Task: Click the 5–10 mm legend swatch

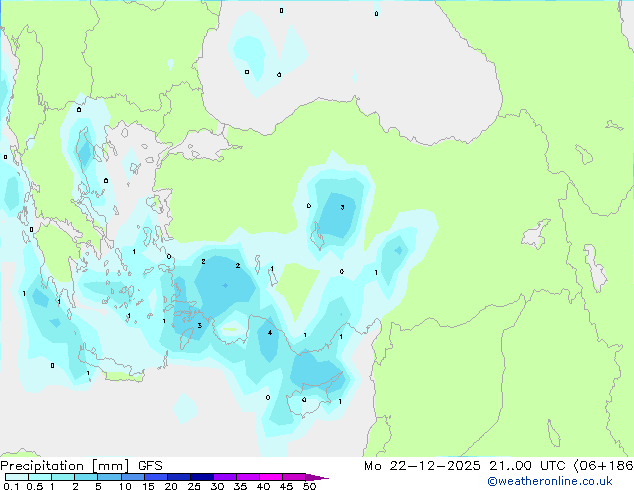Action: coord(109,477)
